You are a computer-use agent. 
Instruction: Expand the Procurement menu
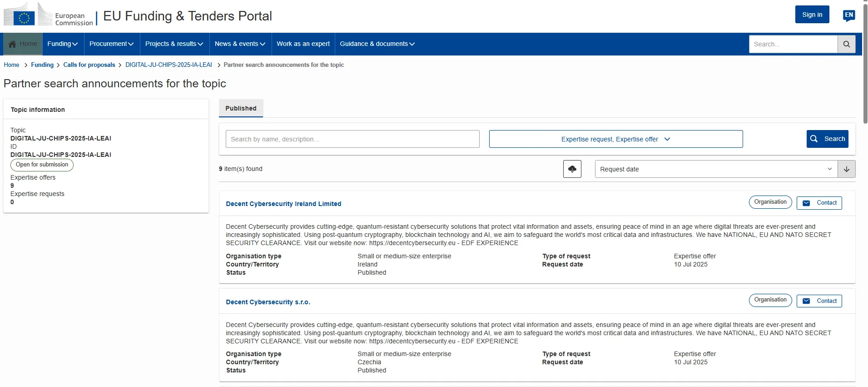pyautogui.click(x=112, y=44)
